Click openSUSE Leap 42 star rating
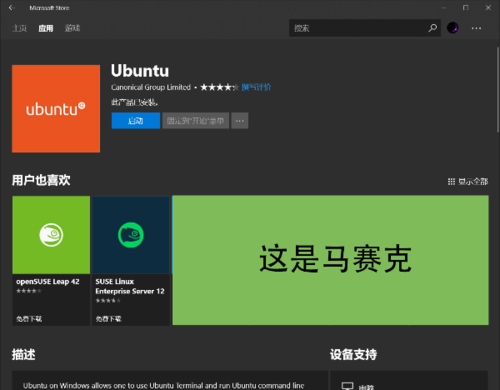 click(29, 291)
